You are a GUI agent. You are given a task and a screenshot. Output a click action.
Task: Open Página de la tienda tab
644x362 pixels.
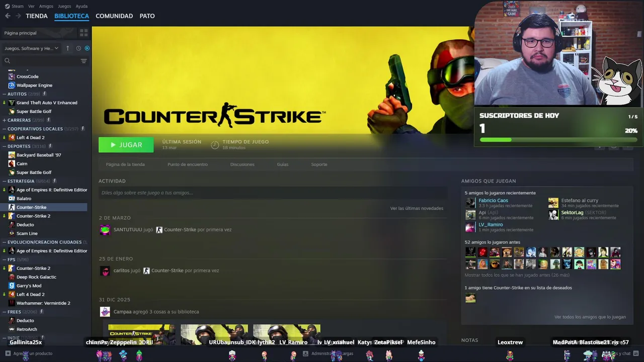click(x=125, y=164)
